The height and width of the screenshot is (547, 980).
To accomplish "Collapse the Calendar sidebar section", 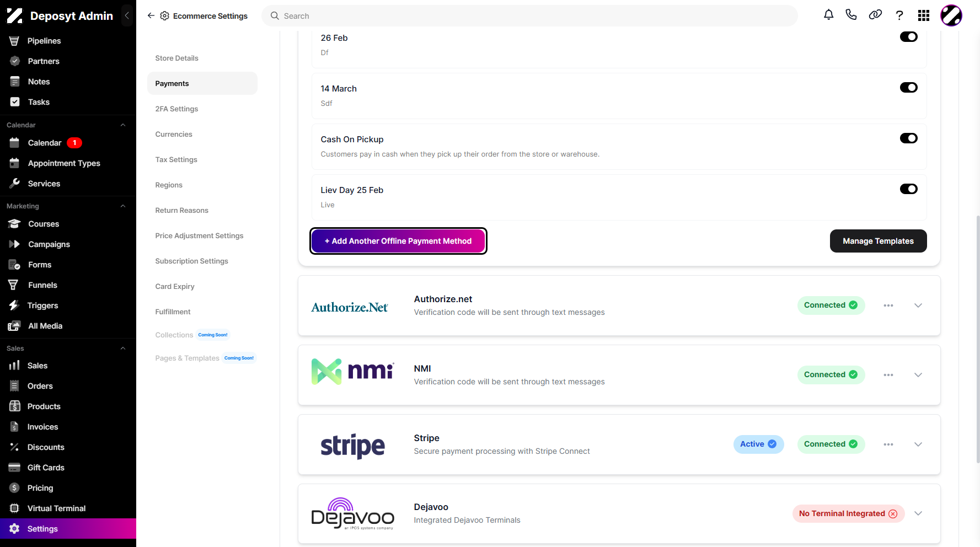I will [123, 125].
